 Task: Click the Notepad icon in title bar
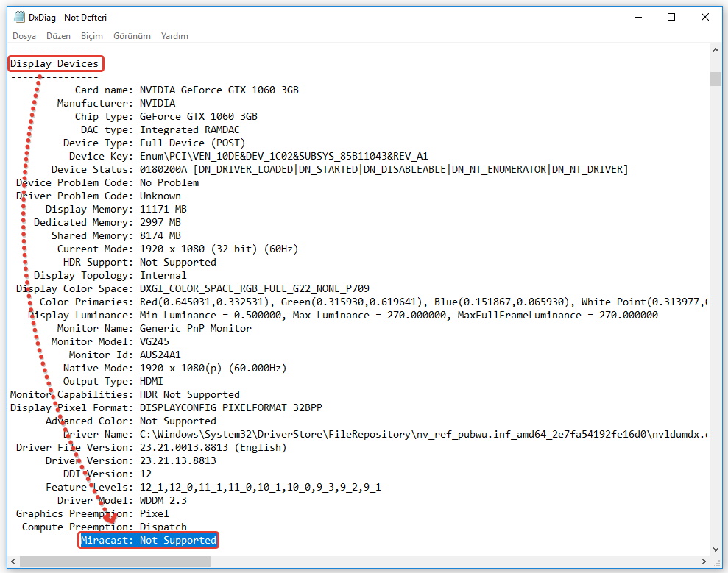20,17
